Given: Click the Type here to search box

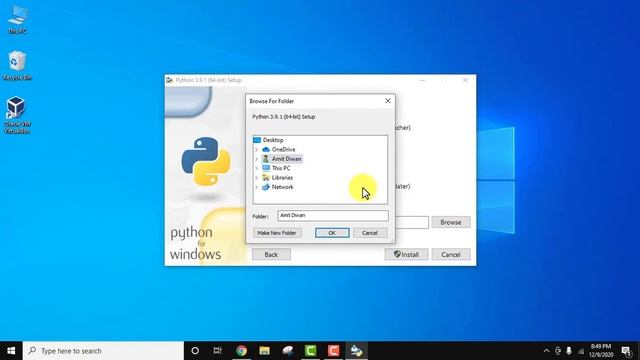Looking at the screenshot, I should coord(103,351).
